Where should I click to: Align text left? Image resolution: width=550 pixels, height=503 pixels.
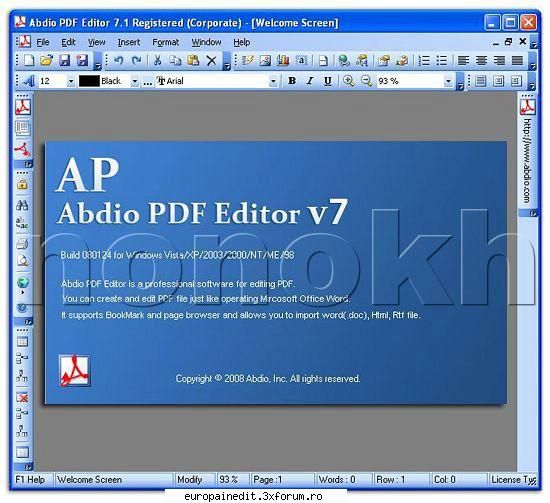pyautogui.click(x=463, y=60)
